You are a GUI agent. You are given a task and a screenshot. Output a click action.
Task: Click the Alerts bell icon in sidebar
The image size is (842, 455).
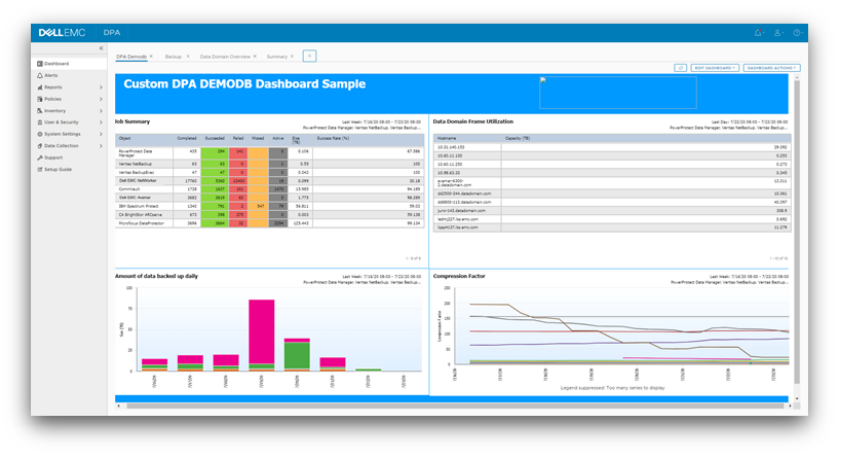(x=40, y=75)
